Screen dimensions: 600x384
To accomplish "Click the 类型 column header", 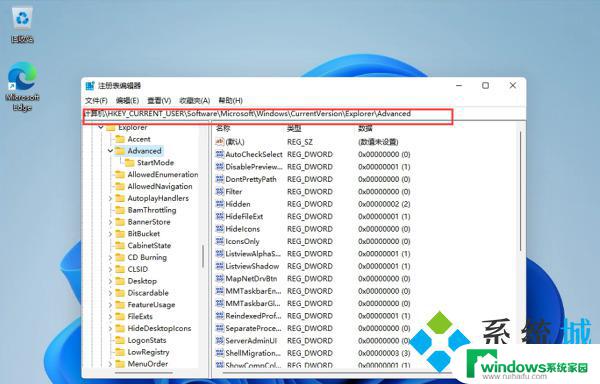I will coord(294,129).
